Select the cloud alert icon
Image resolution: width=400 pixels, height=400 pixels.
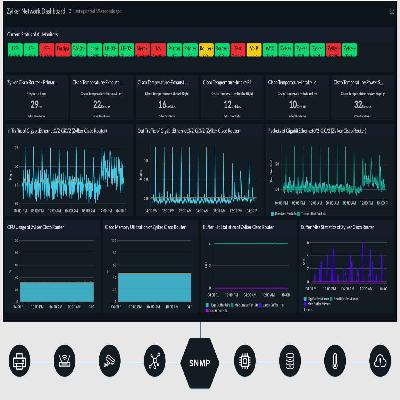380,361
